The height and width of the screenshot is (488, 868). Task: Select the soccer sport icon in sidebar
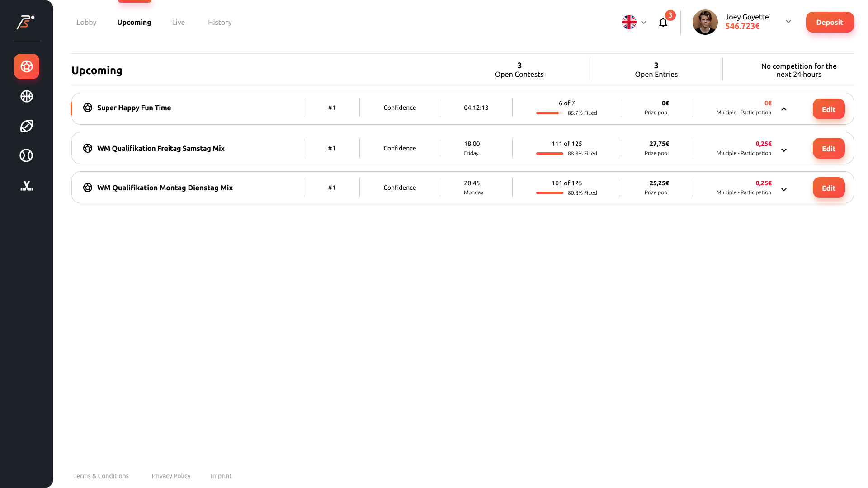point(27,66)
